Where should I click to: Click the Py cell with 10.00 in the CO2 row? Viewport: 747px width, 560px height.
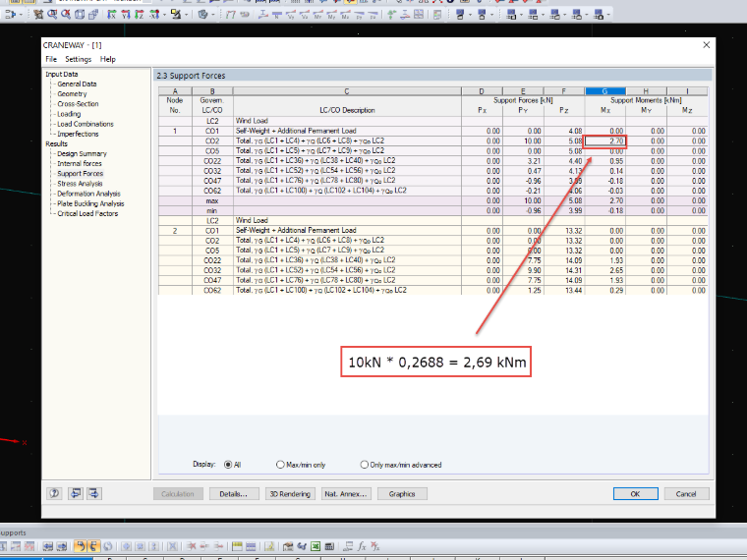(523, 140)
